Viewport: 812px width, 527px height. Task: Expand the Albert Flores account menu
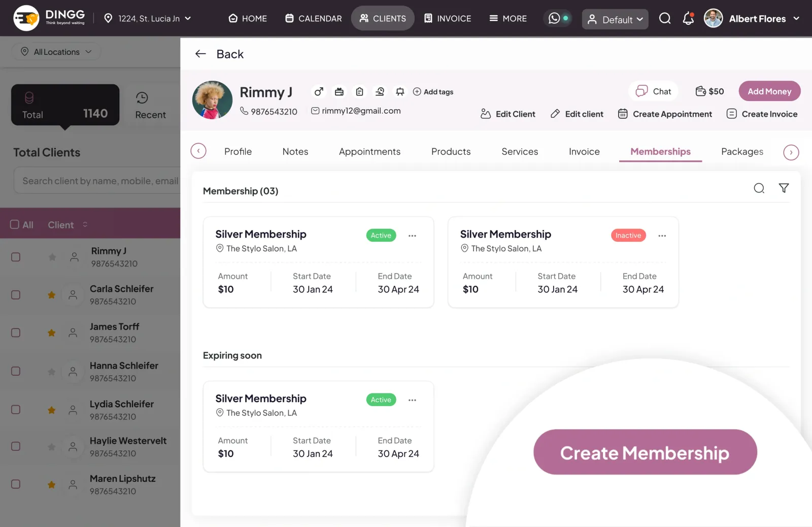[x=752, y=19]
